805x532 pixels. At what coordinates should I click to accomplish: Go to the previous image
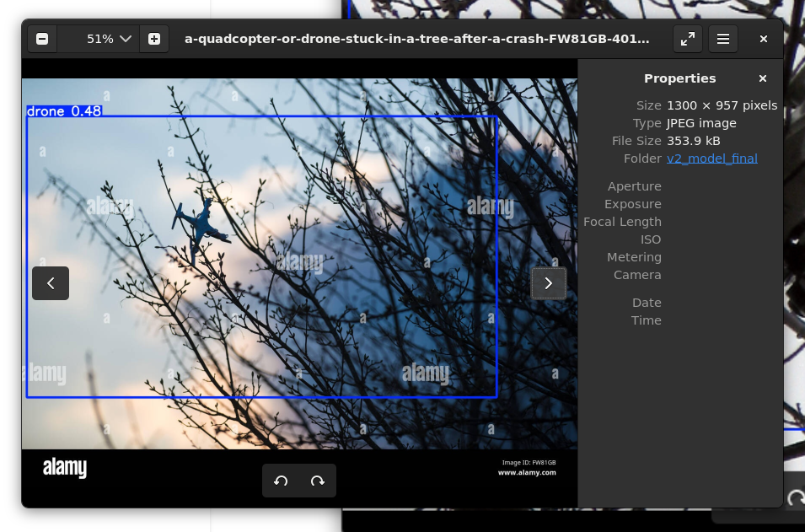tap(51, 283)
